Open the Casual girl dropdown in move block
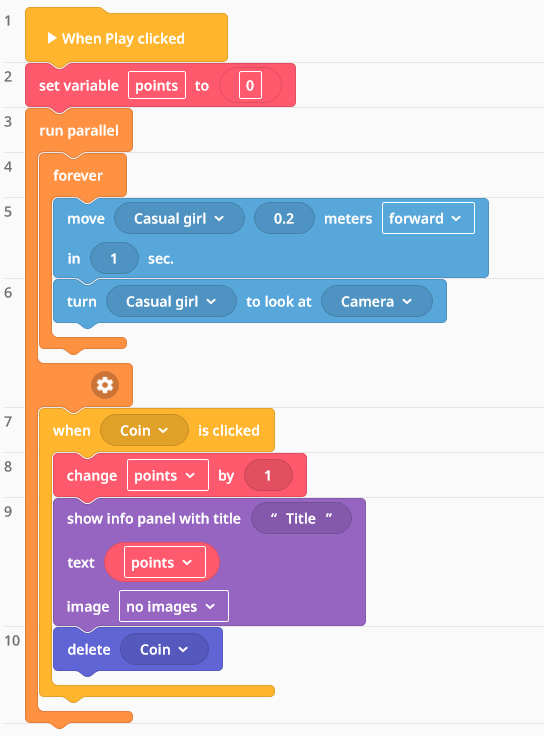 pyautogui.click(x=179, y=218)
